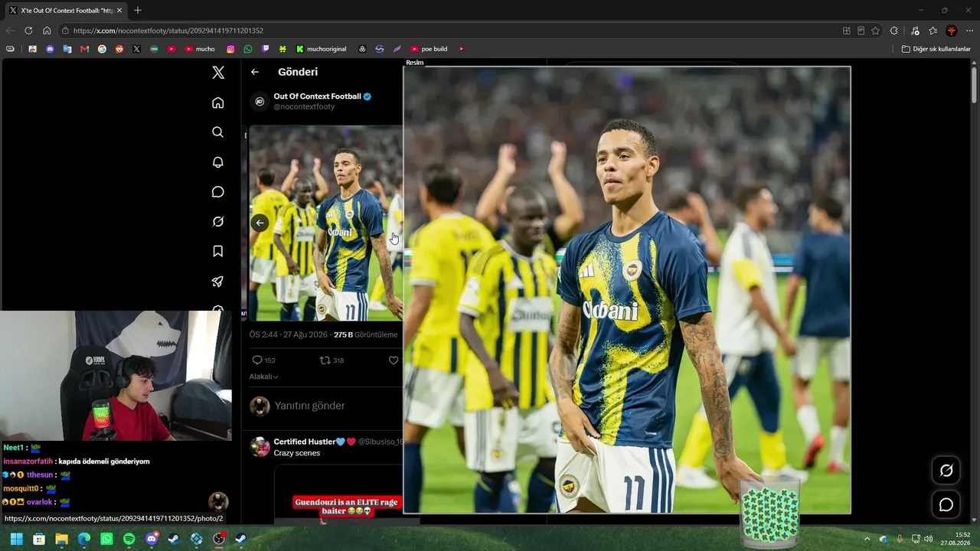This screenshot has height=551, width=980.
Task: Open Out Of Context Football profile name
Action: coord(317,96)
